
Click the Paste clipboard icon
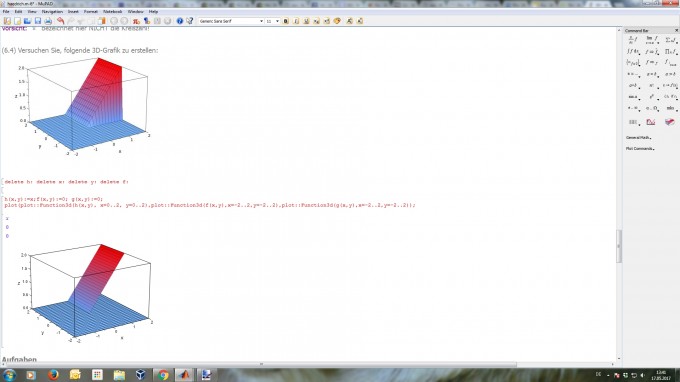(101, 21)
